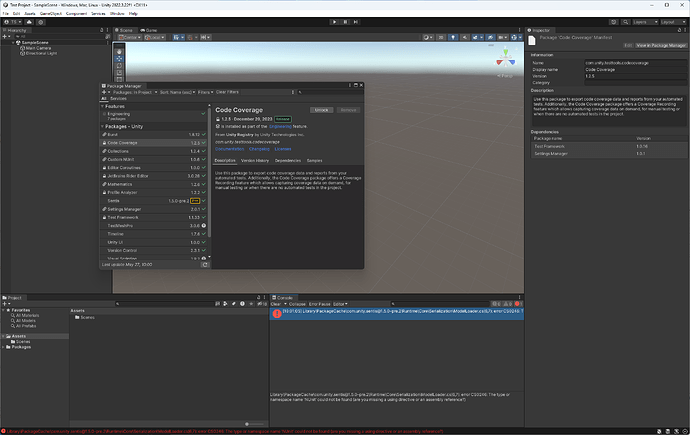Click the Clear button in Console

[276, 304]
